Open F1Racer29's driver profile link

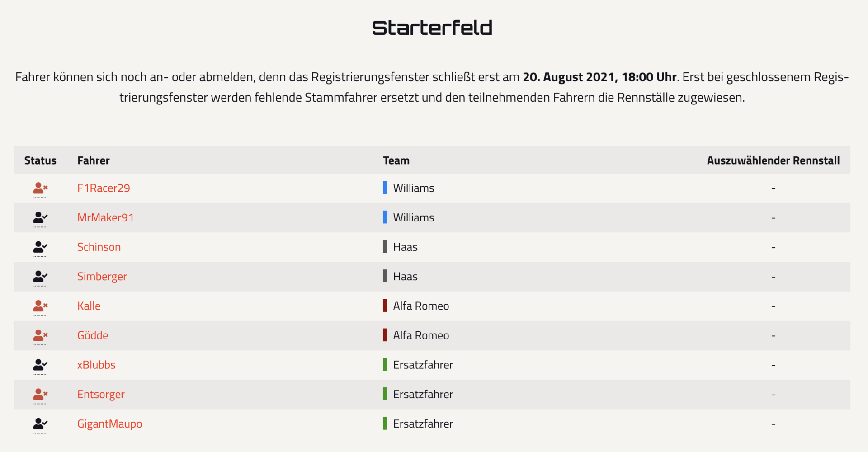(104, 188)
